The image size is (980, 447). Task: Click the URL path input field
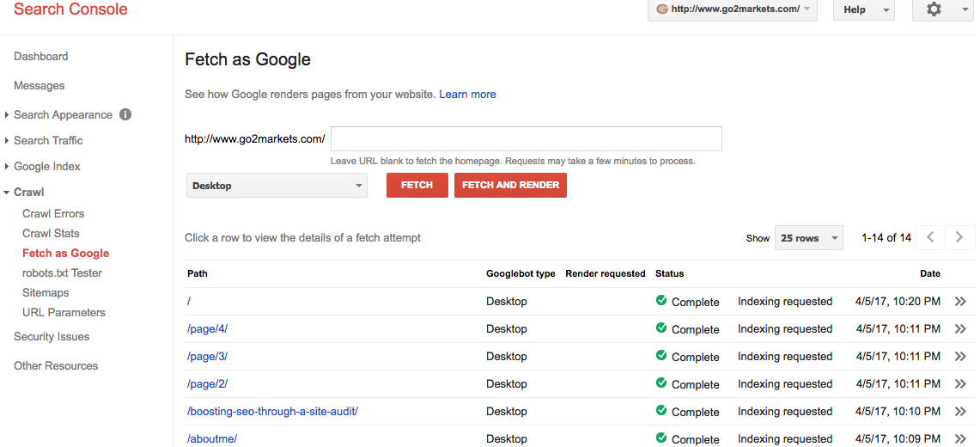527,138
